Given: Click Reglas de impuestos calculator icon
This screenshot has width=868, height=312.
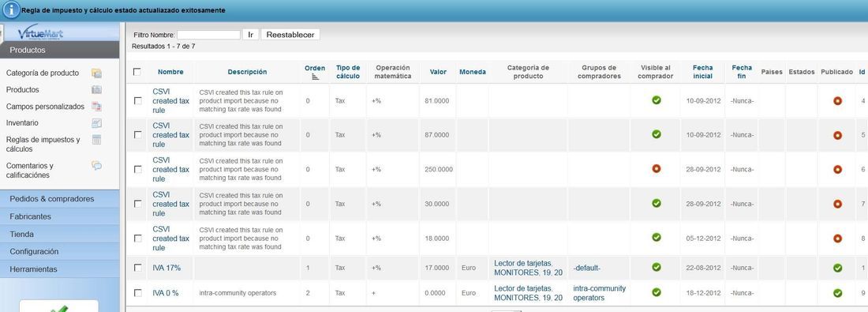Looking at the screenshot, I should (x=96, y=140).
